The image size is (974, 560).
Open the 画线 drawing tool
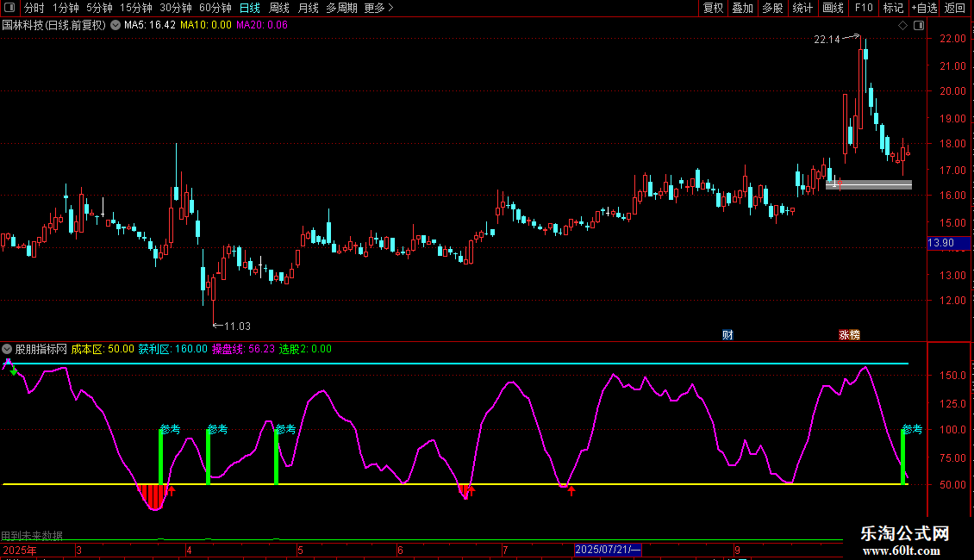click(x=834, y=9)
